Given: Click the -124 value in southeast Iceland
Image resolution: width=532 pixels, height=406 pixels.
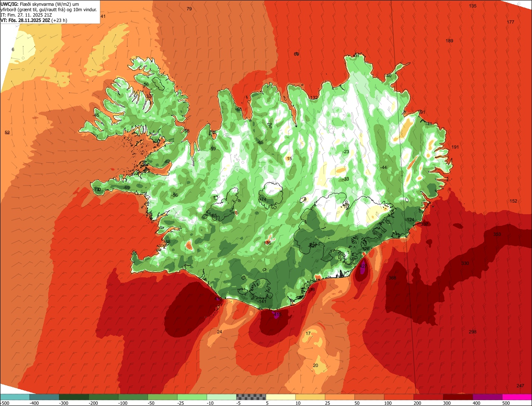Looking at the screenshot, I should [410, 220].
